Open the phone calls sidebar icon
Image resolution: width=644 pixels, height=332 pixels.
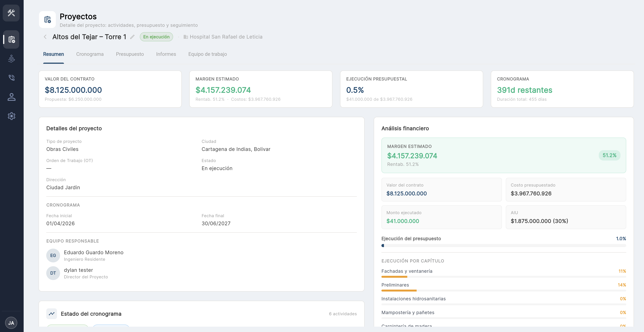point(11,78)
